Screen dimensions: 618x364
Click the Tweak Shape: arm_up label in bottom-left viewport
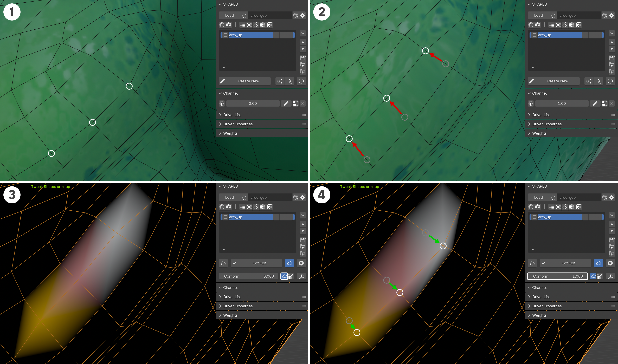pos(50,187)
